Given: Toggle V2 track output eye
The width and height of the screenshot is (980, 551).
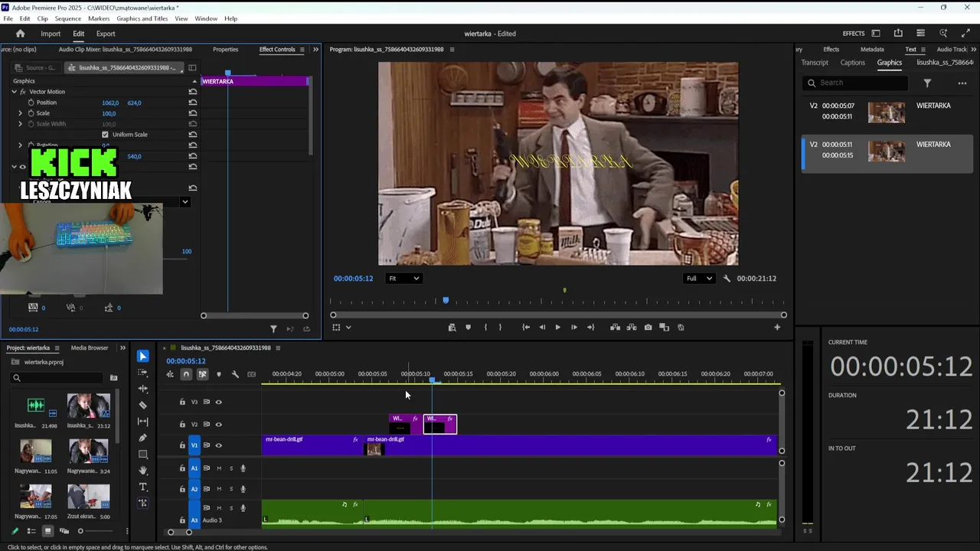Looking at the screenshot, I should coord(218,424).
